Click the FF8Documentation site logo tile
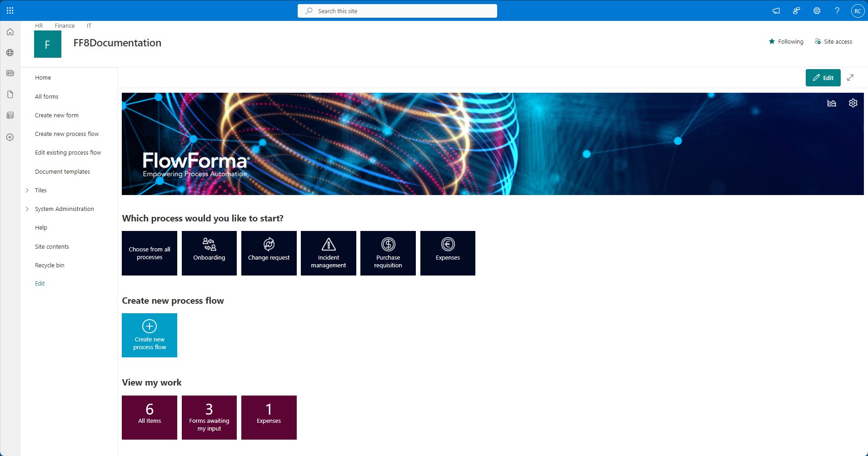 tap(48, 44)
